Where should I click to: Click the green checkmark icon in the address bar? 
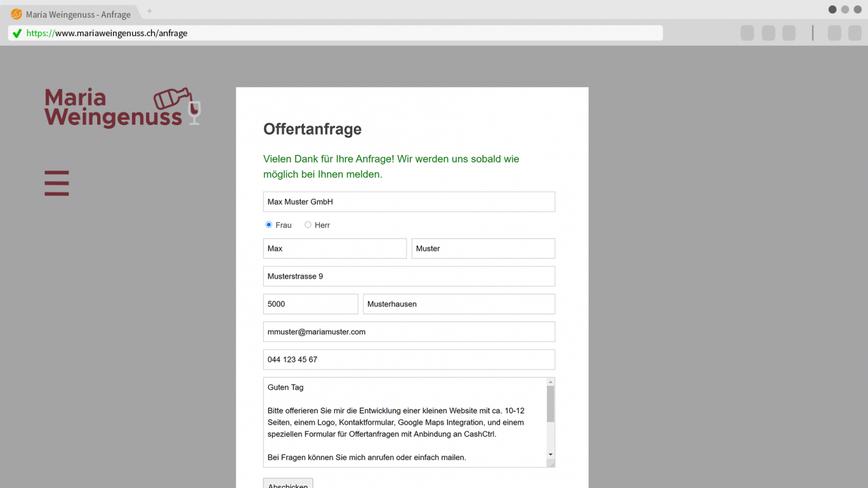coord(17,33)
